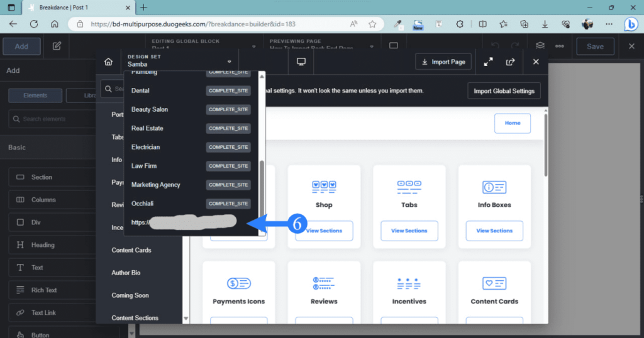The height and width of the screenshot is (338, 644).
Task: Click the edit pencil icon in builder toolbar
Action: 57,46
